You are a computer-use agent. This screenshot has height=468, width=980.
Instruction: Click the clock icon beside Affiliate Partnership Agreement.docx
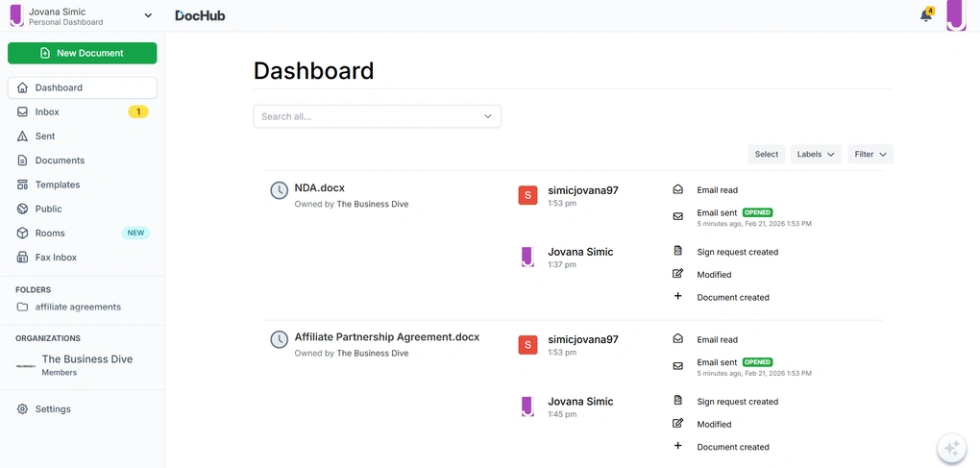279,340
